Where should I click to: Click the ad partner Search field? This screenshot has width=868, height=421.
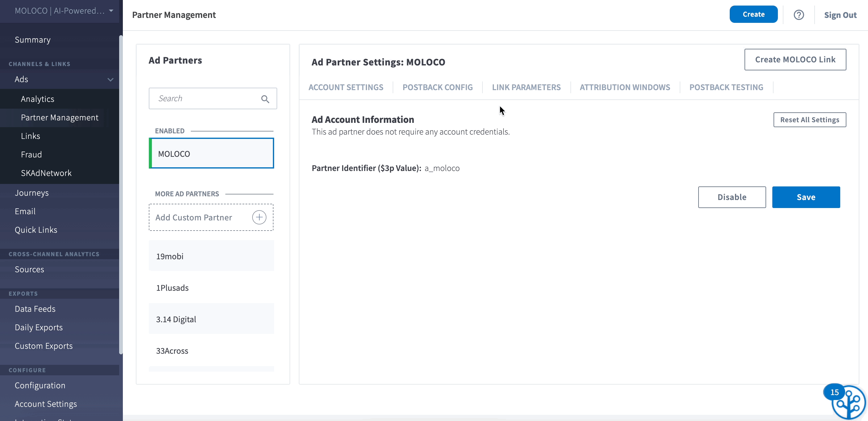coord(213,98)
